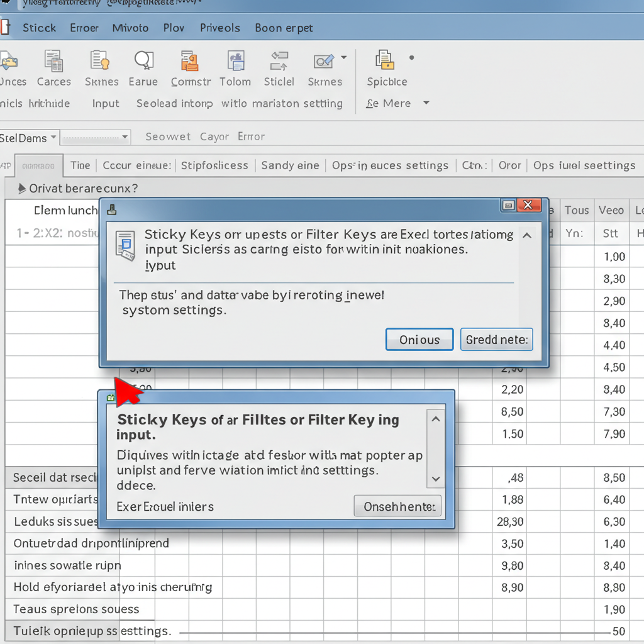Click the Exer Erouel inilers text
Image resolution: width=644 pixels, height=644 pixels.
pyautogui.click(x=165, y=506)
